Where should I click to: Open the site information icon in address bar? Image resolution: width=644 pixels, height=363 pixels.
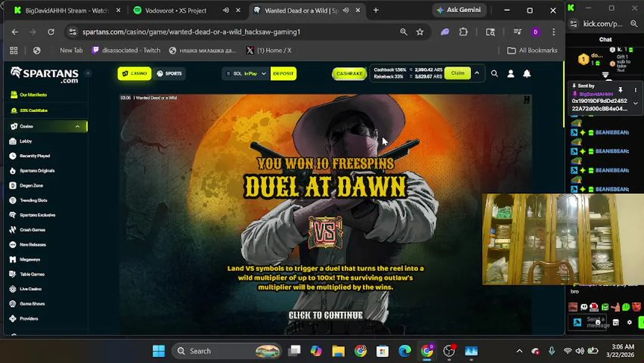(x=73, y=32)
